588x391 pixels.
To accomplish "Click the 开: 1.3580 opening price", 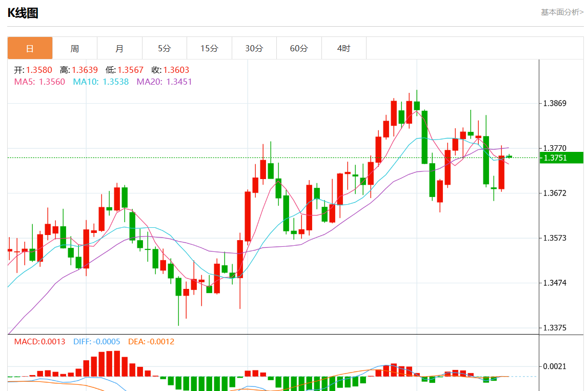I will [x=33, y=70].
